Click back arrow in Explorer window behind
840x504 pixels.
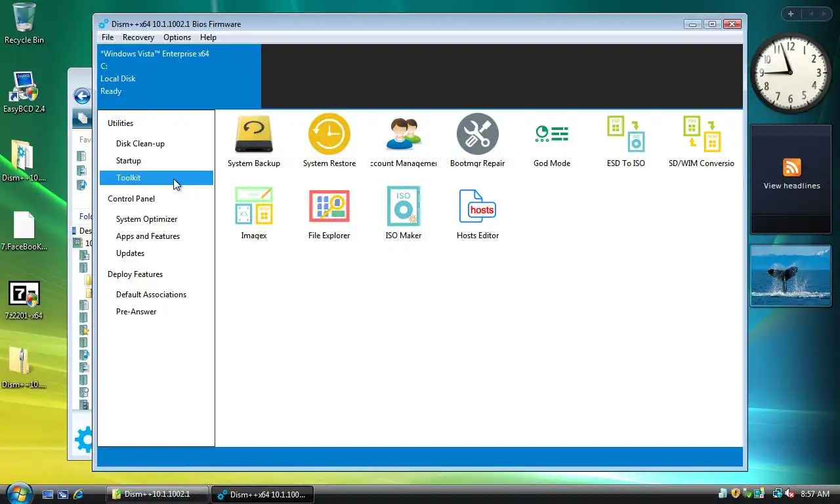pos(82,96)
